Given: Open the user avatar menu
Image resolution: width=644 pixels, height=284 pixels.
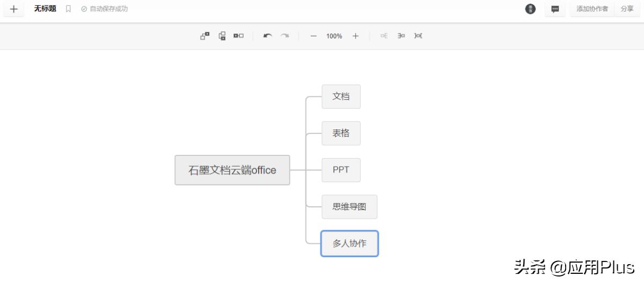Looking at the screenshot, I should pyautogui.click(x=530, y=9).
